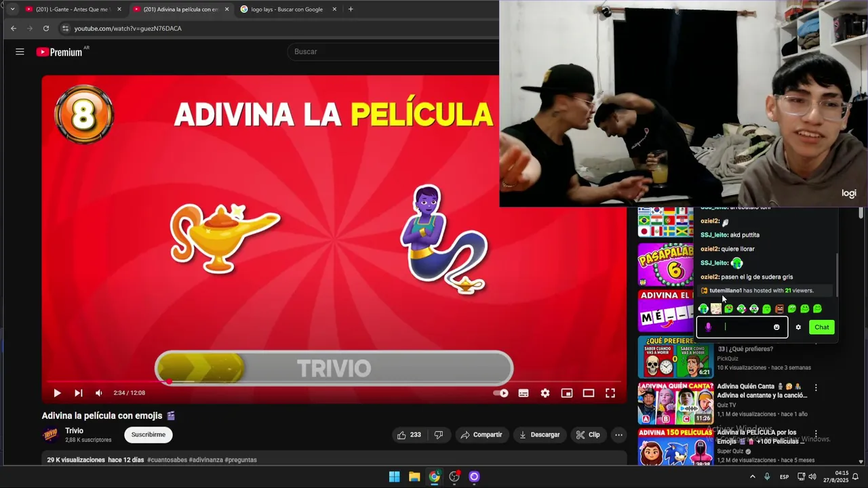Switch to theater mode

[589, 393]
